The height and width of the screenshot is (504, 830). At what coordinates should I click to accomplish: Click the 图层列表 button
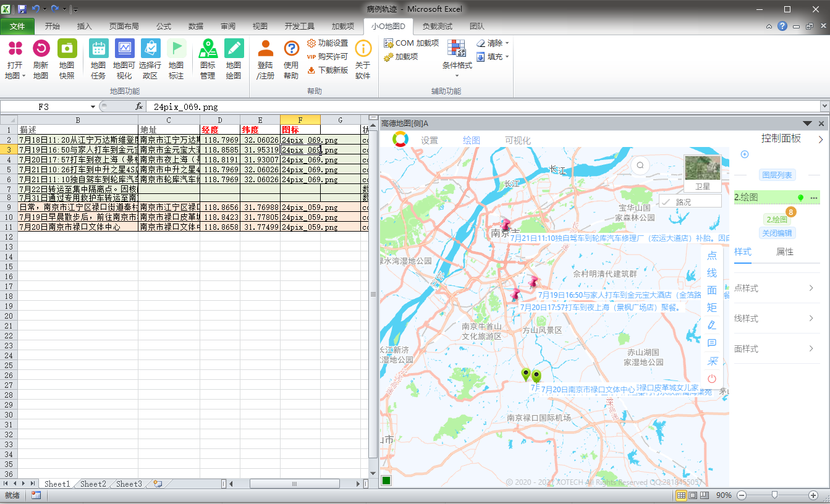coord(777,175)
